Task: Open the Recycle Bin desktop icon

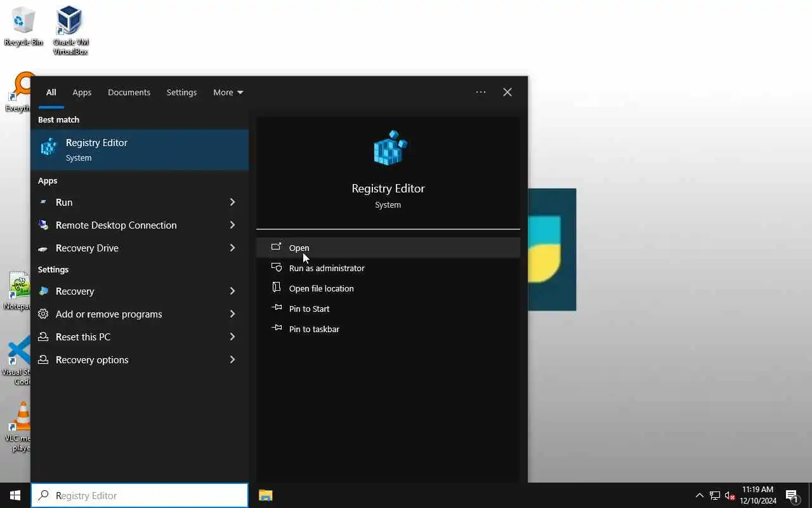Action: click(x=23, y=26)
